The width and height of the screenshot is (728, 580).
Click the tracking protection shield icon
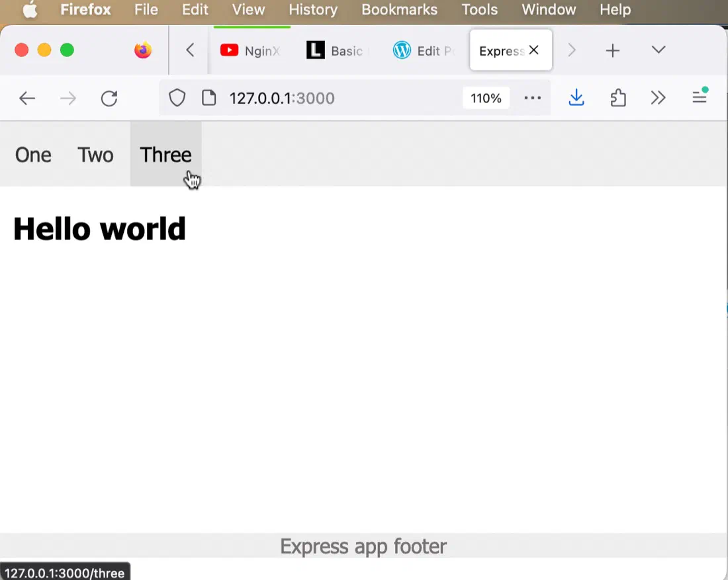click(177, 98)
